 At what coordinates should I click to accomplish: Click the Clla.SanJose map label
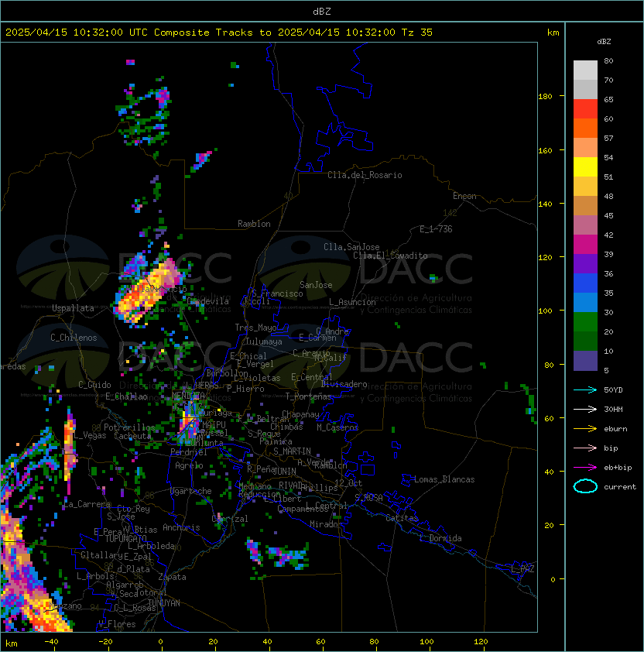[351, 247]
